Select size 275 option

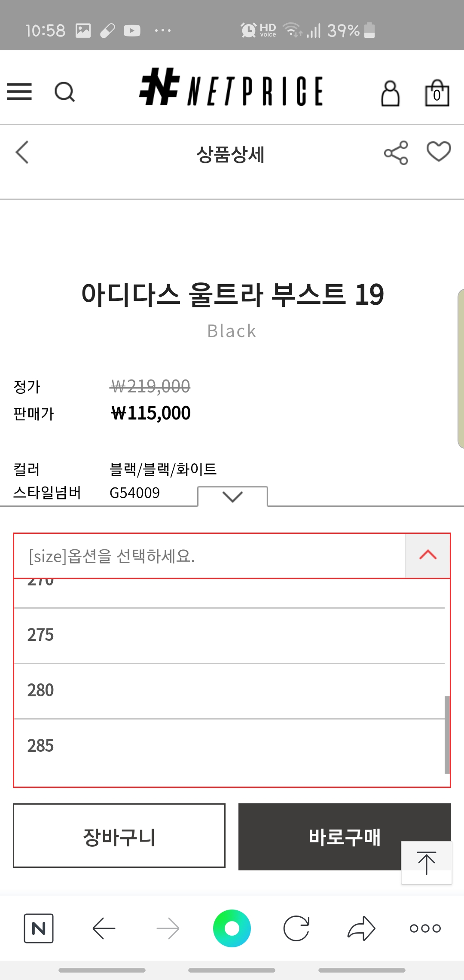click(x=229, y=635)
